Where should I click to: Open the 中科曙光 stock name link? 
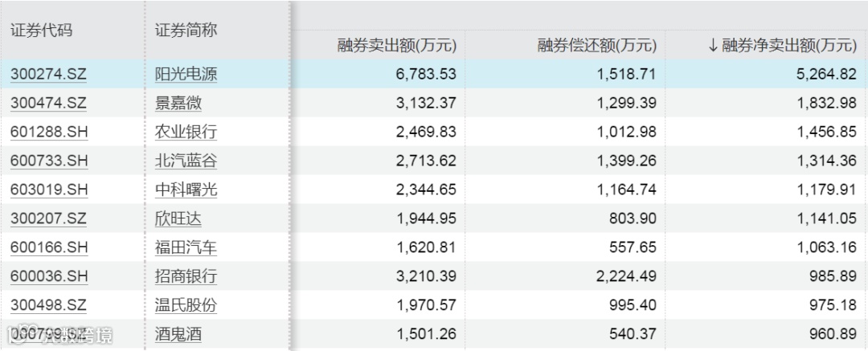coord(186,190)
